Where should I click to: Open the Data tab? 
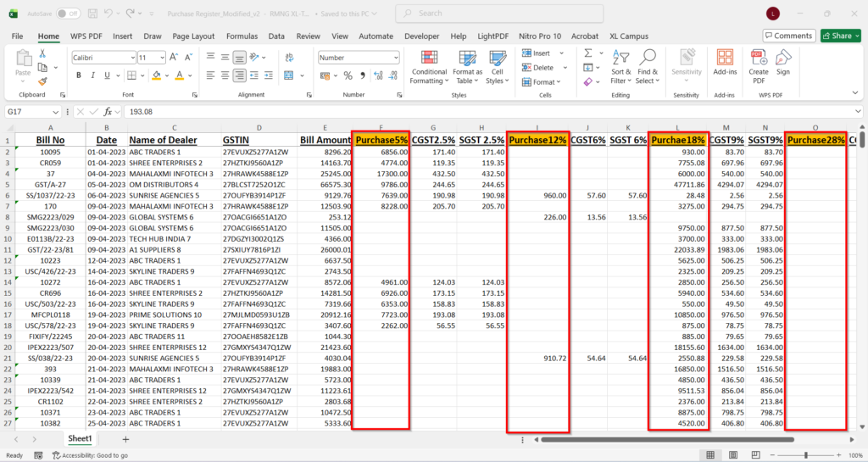click(276, 36)
